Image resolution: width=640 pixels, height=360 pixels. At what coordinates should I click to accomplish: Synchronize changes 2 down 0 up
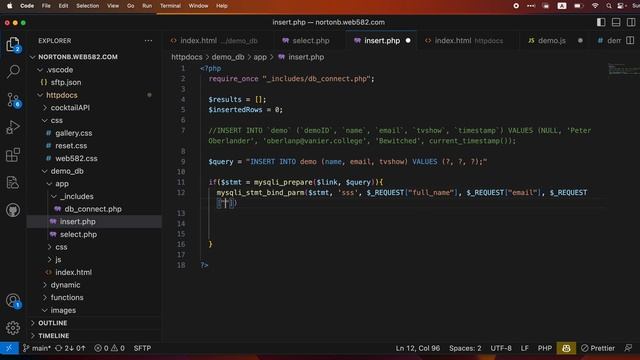point(70,348)
